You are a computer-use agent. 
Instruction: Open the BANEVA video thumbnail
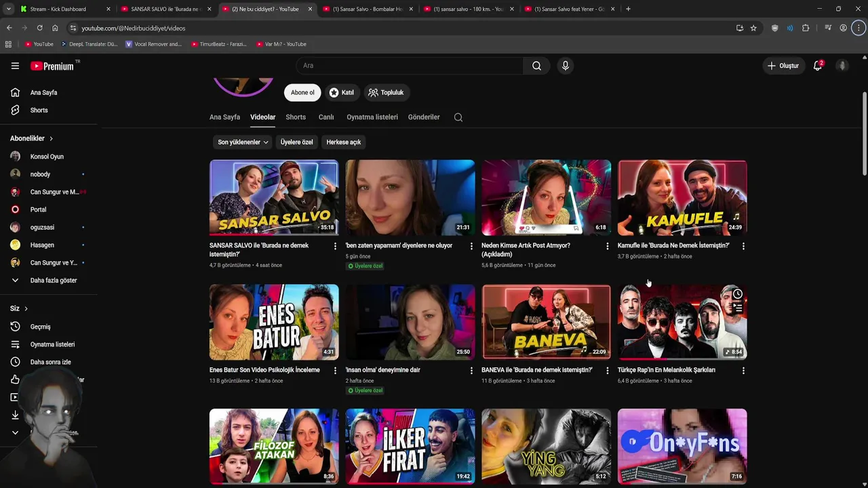click(x=546, y=322)
